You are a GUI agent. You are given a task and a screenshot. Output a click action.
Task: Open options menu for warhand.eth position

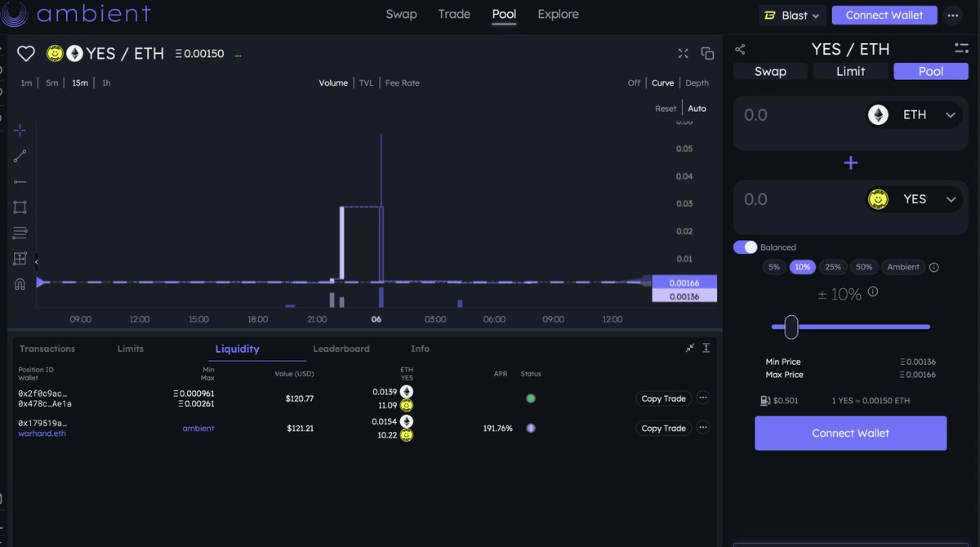click(703, 428)
